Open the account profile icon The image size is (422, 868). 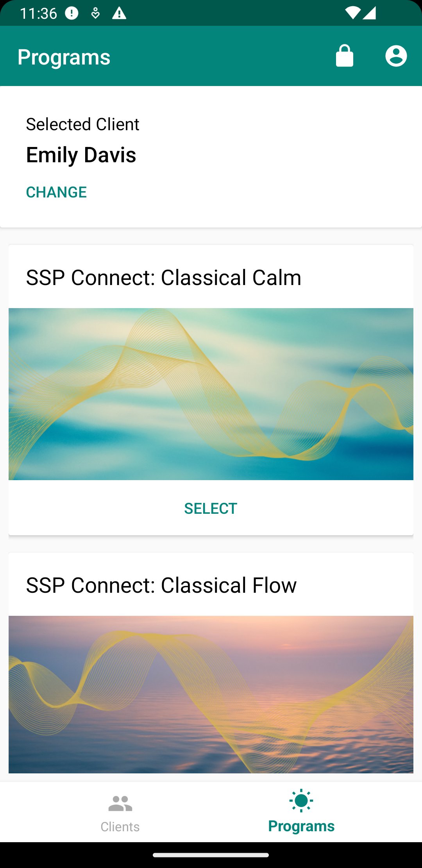click(x=396, y=56)
